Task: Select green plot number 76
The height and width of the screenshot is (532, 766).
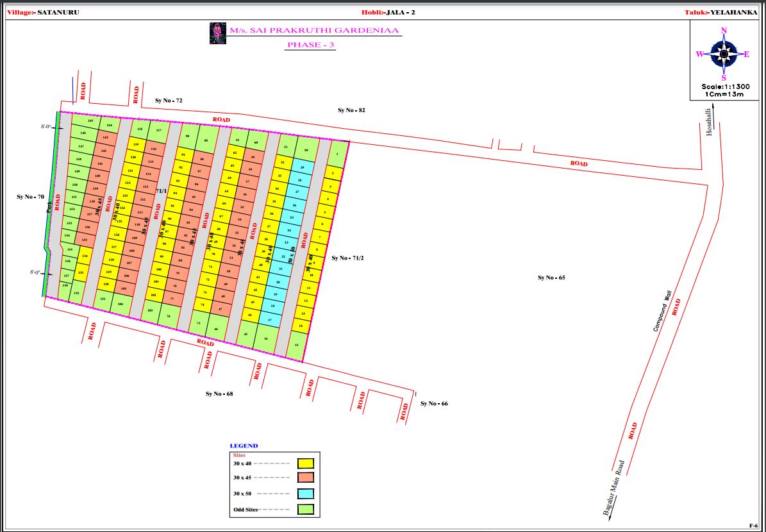Action: pyautogui.click(x=169, y=316)
